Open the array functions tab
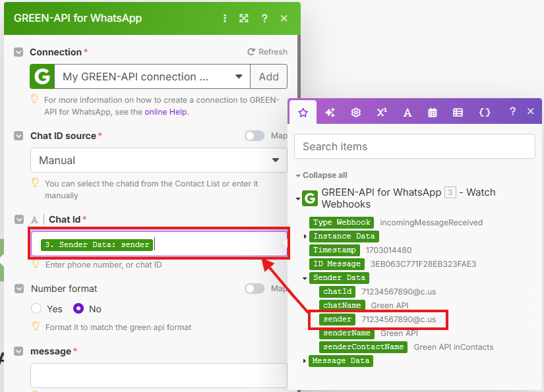The width and height of the screenshot is (544, 392). [x=458, y=113]
